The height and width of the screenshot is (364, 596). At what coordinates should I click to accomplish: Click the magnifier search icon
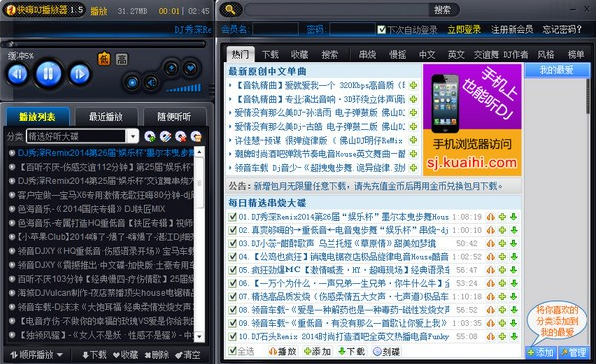[x=230, y=9]
